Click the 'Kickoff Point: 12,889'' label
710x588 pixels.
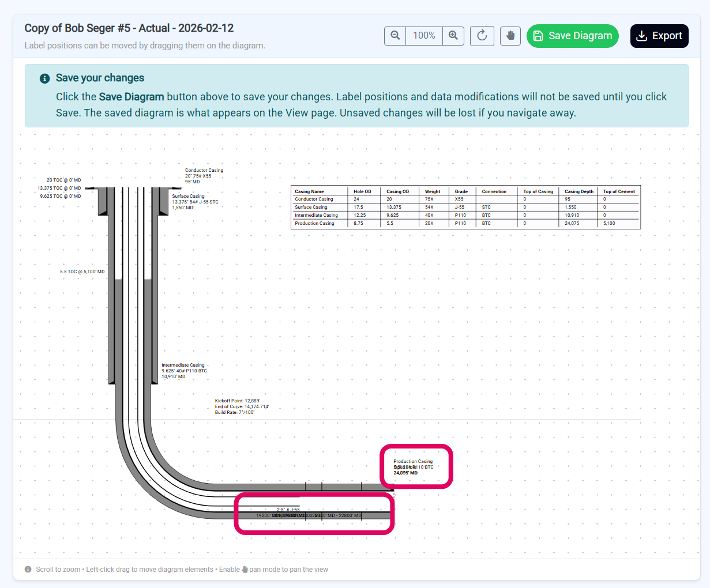click(x=238, y=401)
